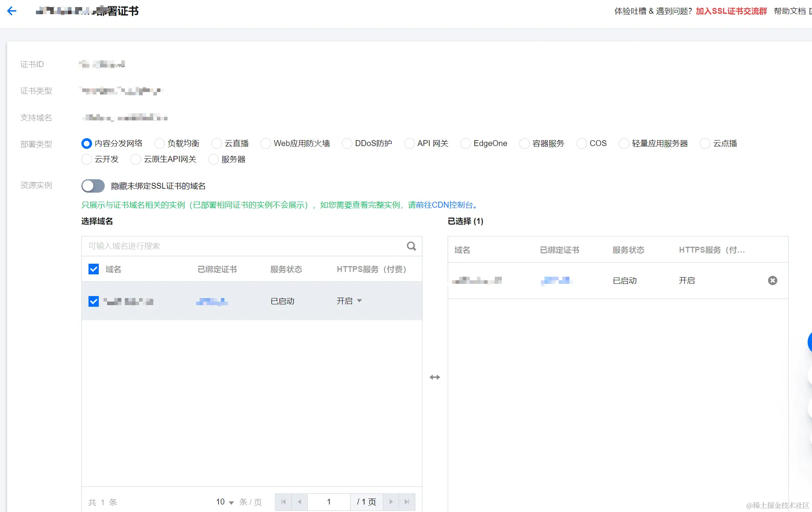Remove selected domain with X icon

(x=772, y=281)
